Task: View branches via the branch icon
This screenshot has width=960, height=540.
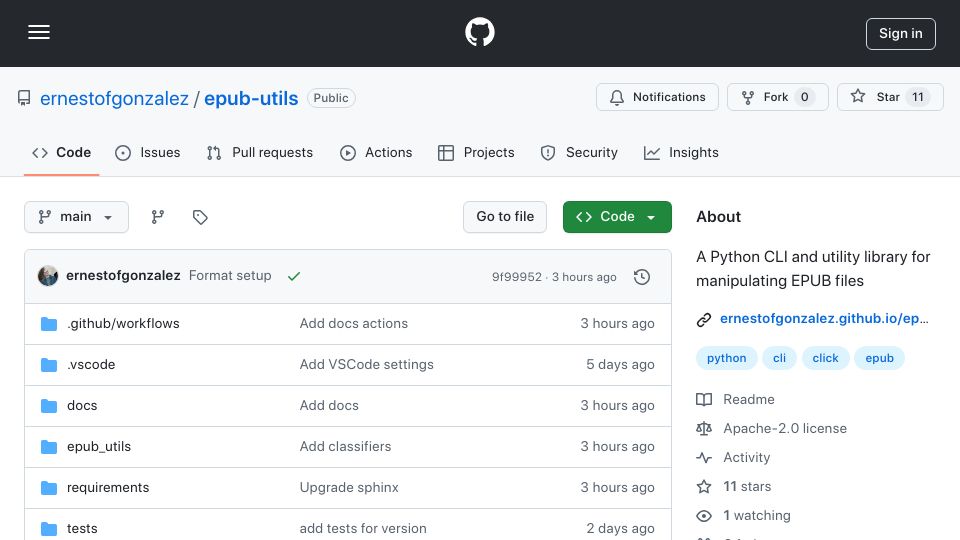Action: pos(158,217)
